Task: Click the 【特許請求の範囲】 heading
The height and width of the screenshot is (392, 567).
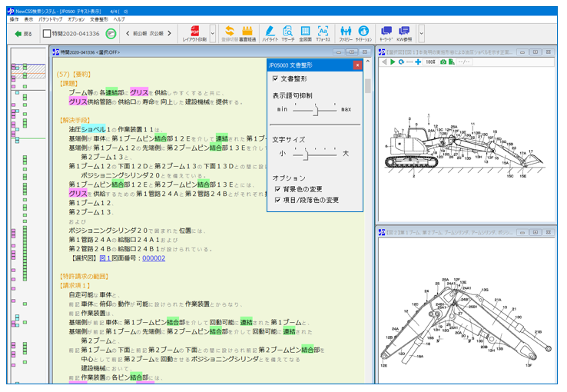Action: pos(84,277)
